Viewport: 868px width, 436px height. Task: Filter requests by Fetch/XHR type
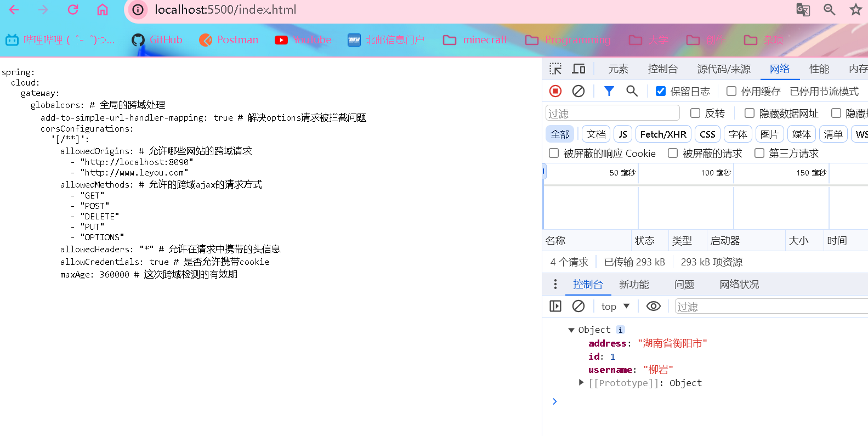(x=663, y=134)
